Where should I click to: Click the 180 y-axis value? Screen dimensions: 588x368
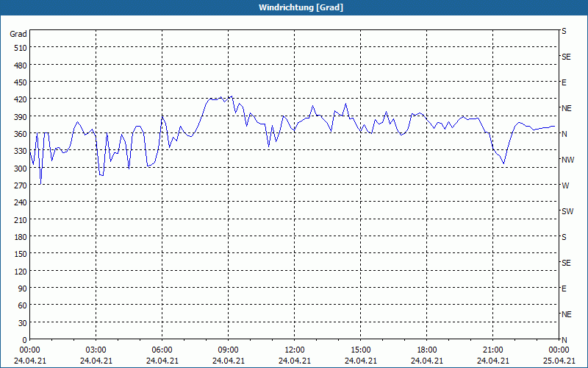[x=21, y=237]
